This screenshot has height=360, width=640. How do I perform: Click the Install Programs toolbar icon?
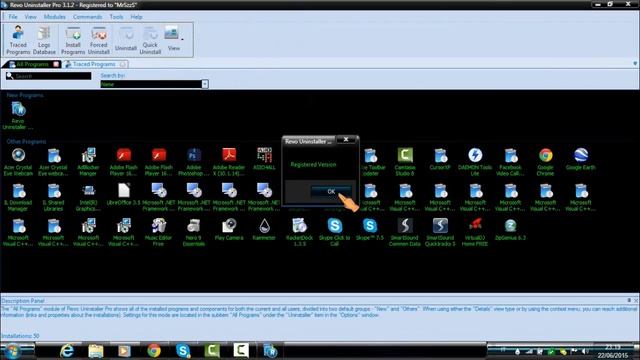[x=73, y=40]
